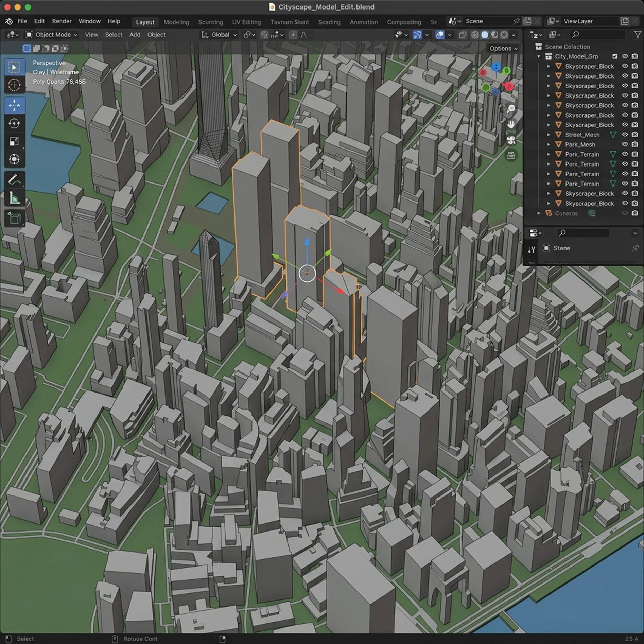Screen dimensions: 644x644
Task: Expand the Street_Mesh tree row
Action: pyautogui.click(x=548, y=135)
